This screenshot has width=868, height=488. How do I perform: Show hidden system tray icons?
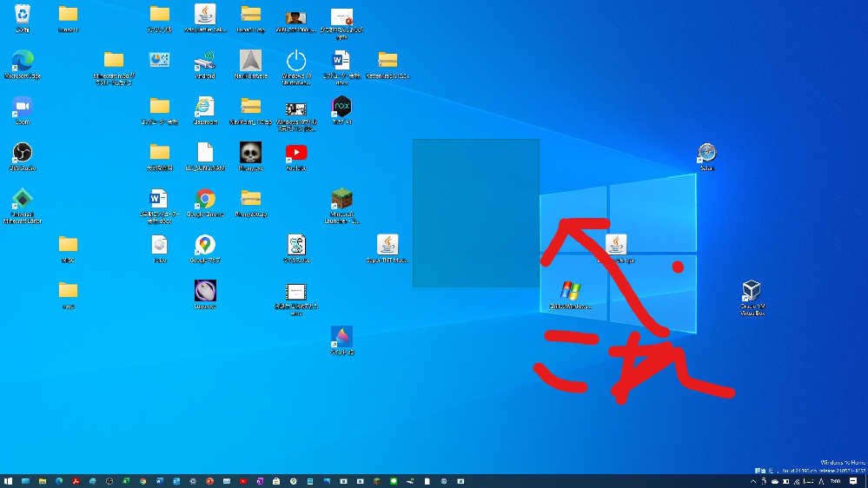[752, 481]
